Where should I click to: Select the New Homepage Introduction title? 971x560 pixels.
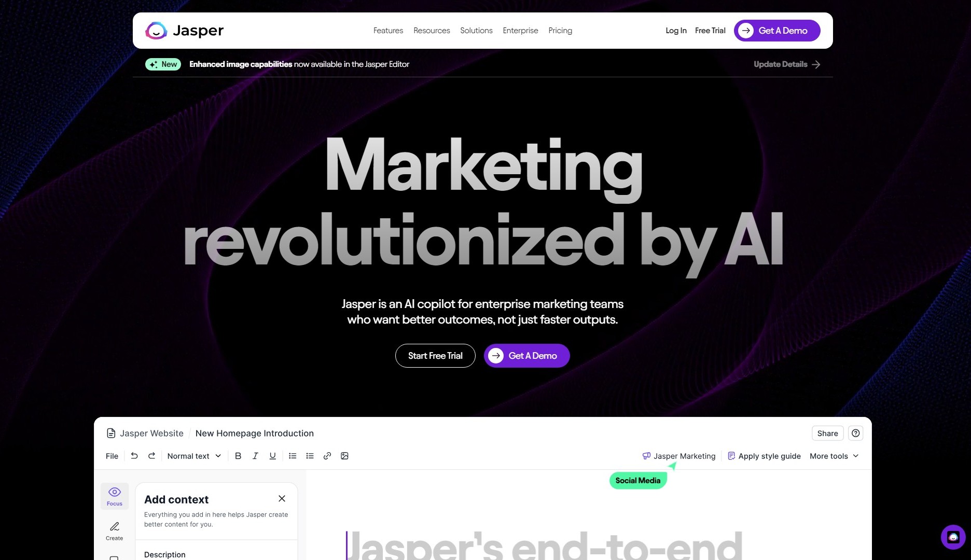point(255,433)
